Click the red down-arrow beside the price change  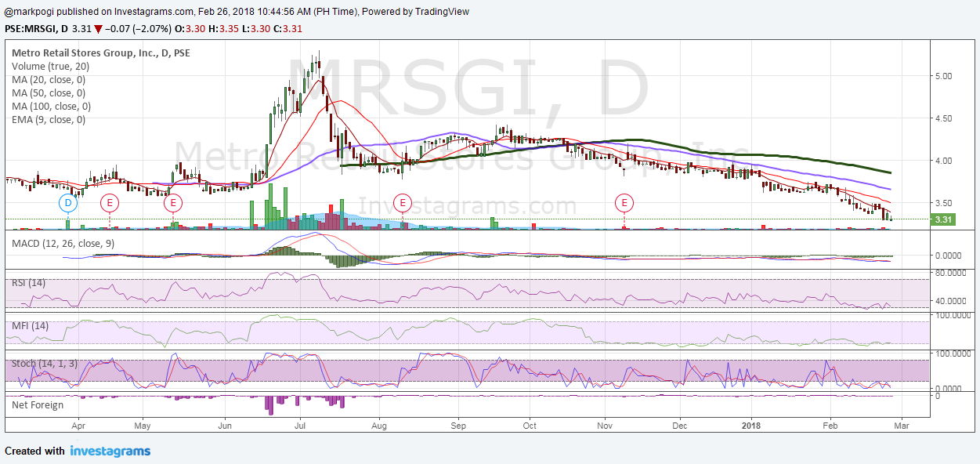(x=98, y=28)
